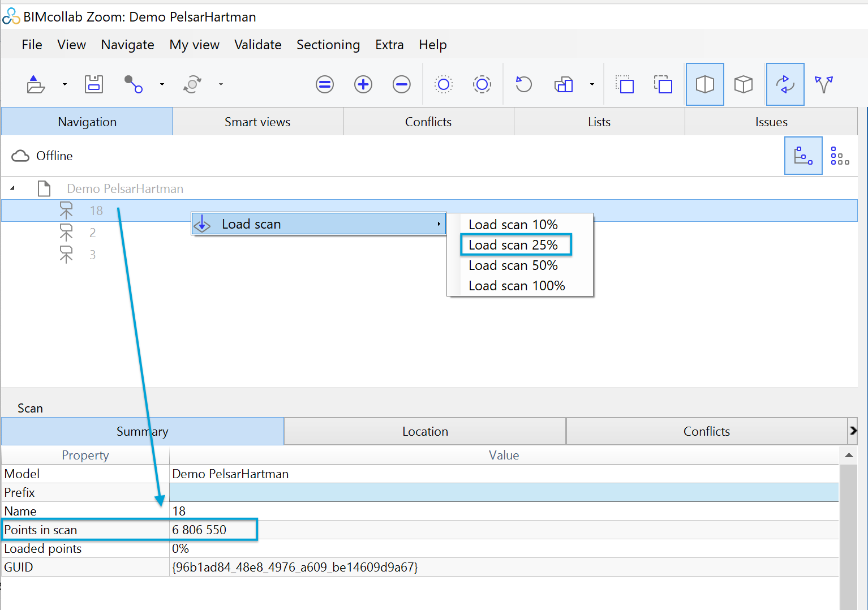Image resolution: width=868 pixels, height=610 pixels.
Task: Expand the open file dropdown arrow
Action: [x=65, y=84]
